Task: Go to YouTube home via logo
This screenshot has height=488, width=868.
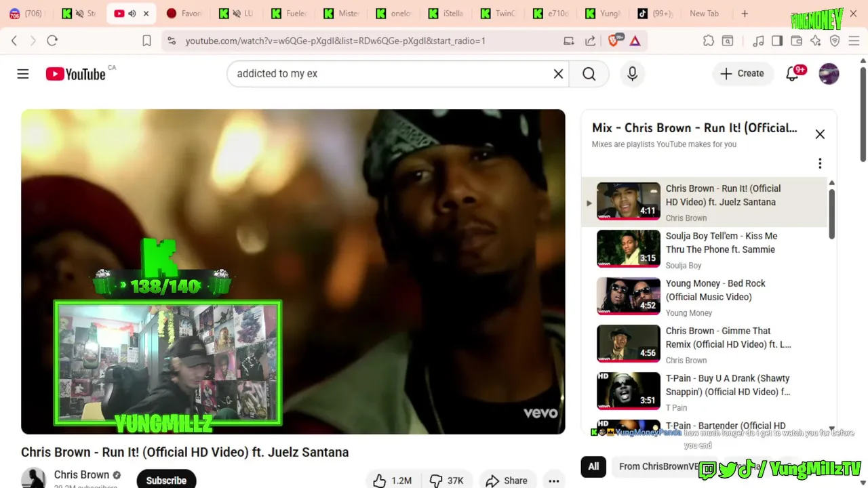Action: (x=76, y=74)
